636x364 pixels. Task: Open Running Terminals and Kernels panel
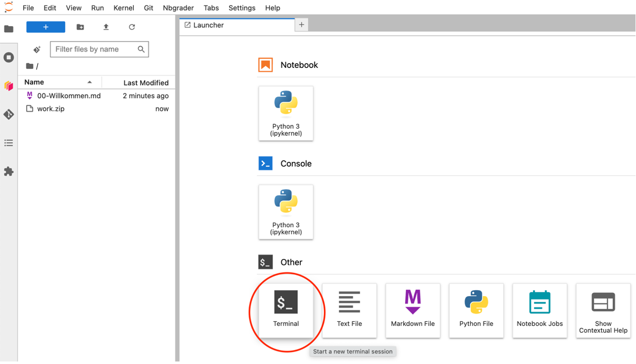(x=9, y=57)
